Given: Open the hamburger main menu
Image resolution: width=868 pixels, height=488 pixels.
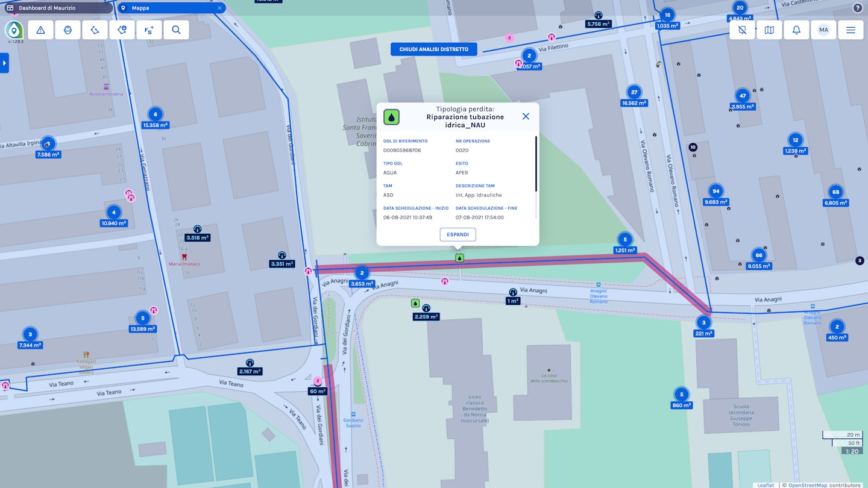Looking at the screenshot, I should [x=851, y=30].
